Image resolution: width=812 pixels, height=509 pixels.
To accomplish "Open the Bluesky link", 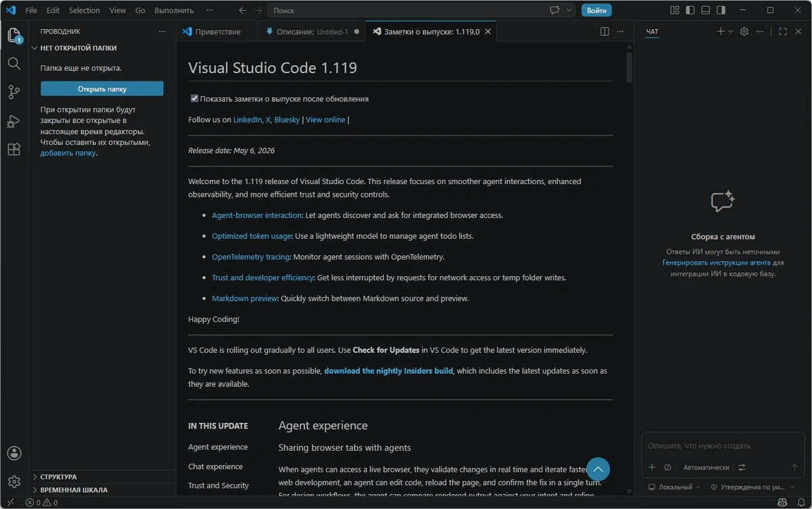I will [287, 120].
